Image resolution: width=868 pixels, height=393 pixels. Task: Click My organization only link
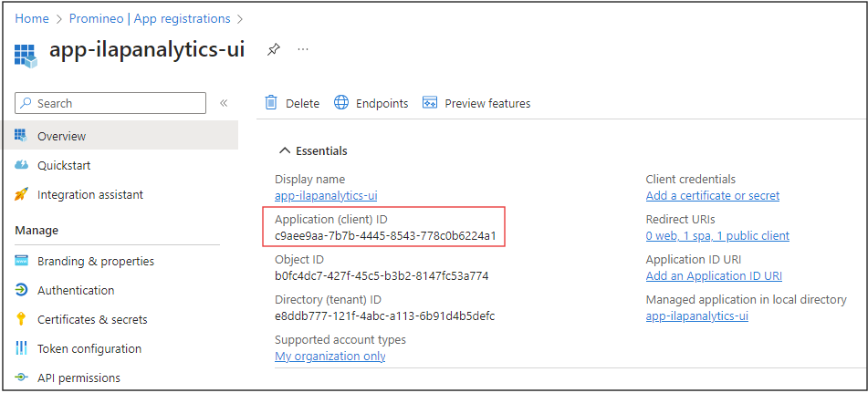tap(329, 356)
